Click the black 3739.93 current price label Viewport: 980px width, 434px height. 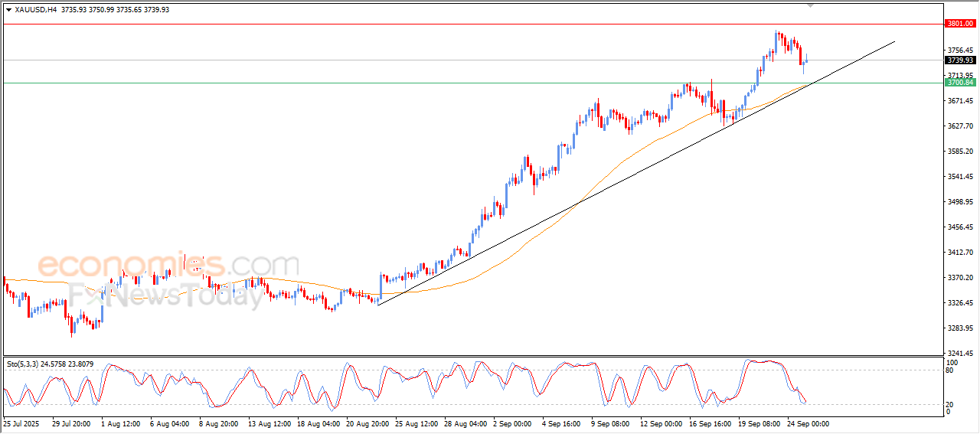coord(959,60)
